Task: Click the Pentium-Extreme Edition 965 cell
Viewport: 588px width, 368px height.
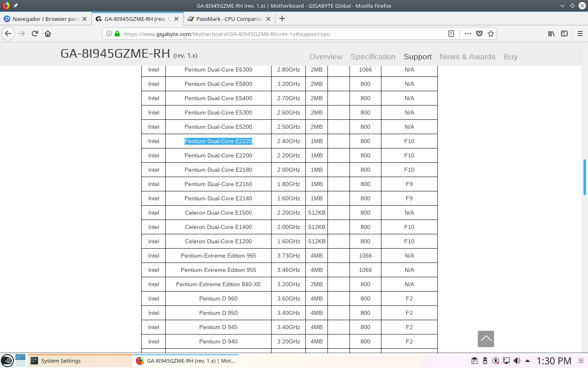Action: click(218, 256)
